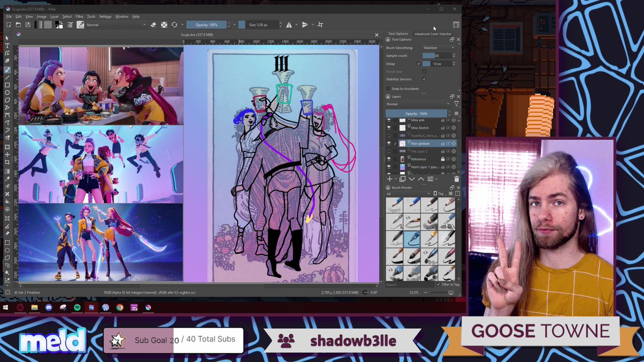Select the Ellipse tool
The height and width of the screenshot is (362, 644).
point(8,92)
